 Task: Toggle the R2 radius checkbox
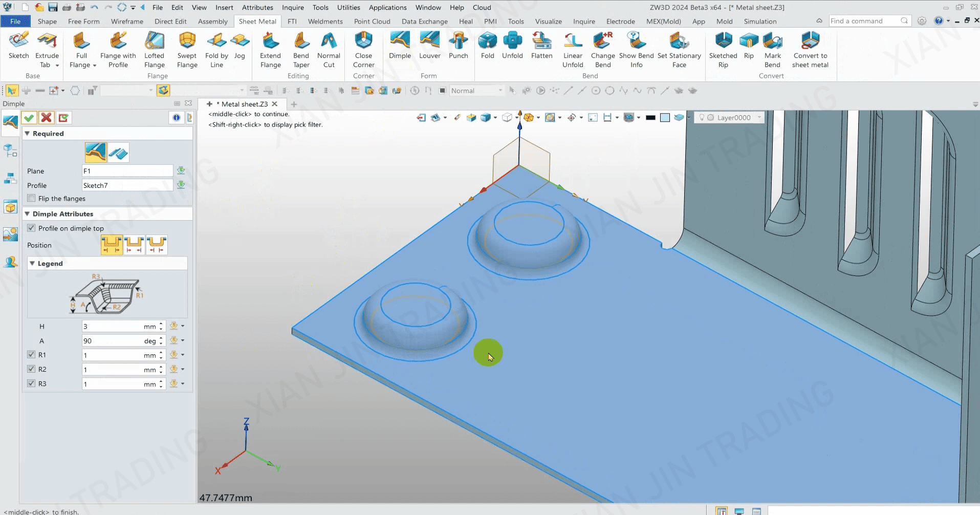pyautogui.click(x=32, y=369)
